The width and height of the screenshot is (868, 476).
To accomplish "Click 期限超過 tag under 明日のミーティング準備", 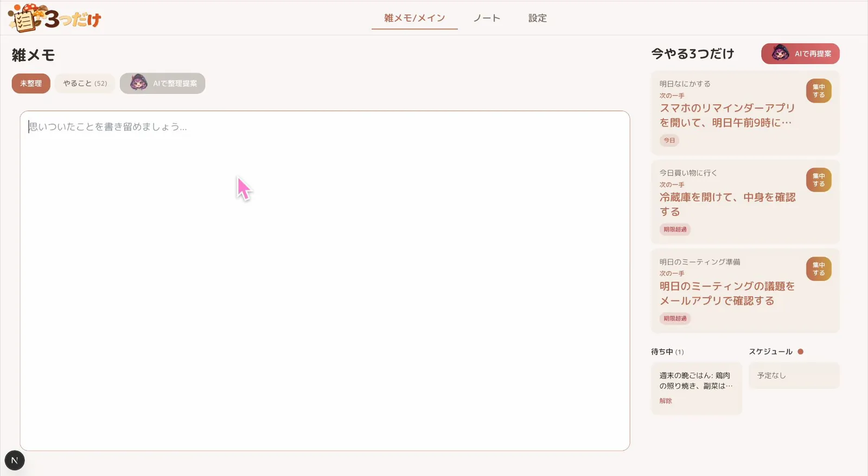I will pos(675,318).
